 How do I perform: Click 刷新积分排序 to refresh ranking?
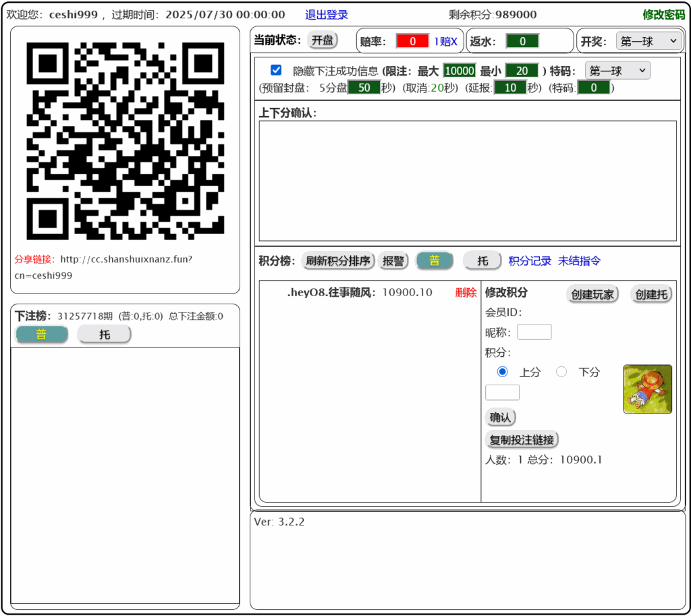pos(337,260)
